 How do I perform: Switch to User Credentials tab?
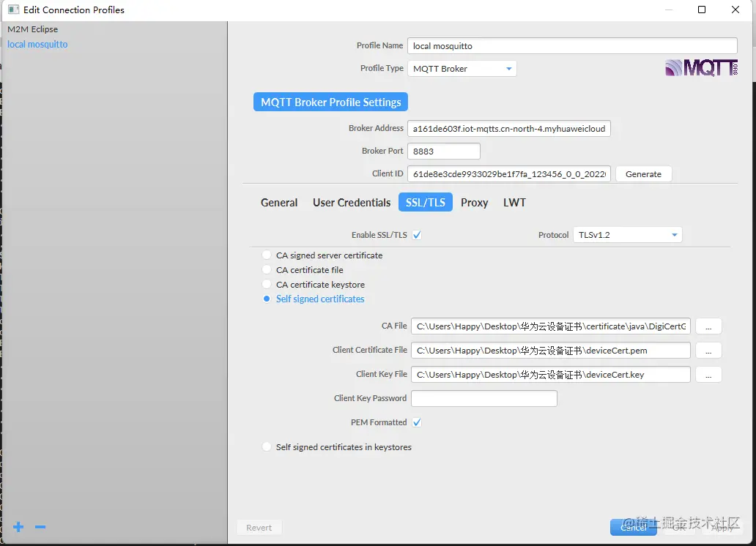tap(352, 203)
